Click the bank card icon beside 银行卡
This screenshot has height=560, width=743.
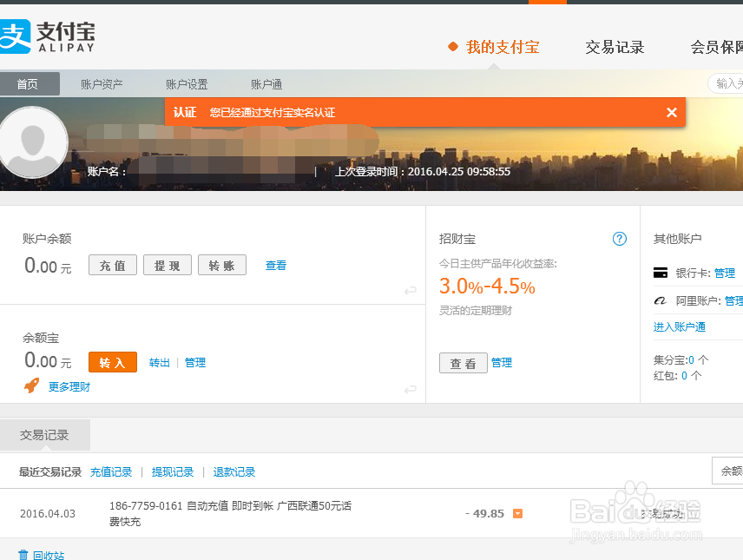(x=661, y=273)
